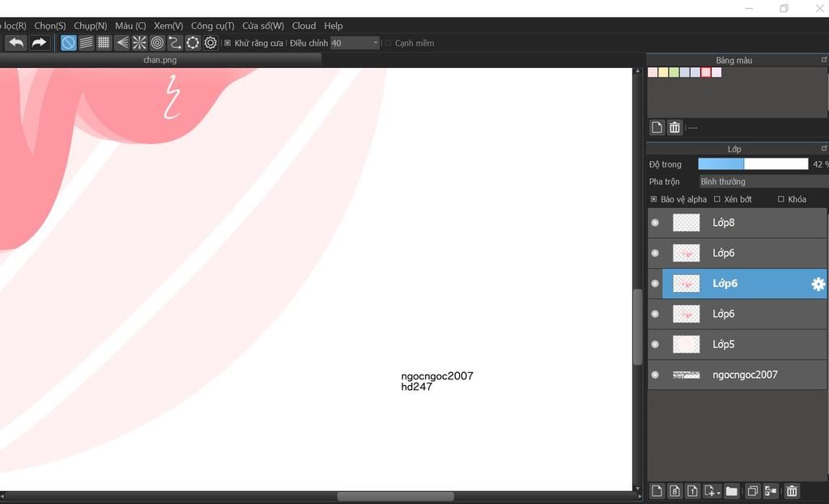The image size is (829, 504).
Task: Open the Chụp(N) menu
Action: click(x=90, y=25)
